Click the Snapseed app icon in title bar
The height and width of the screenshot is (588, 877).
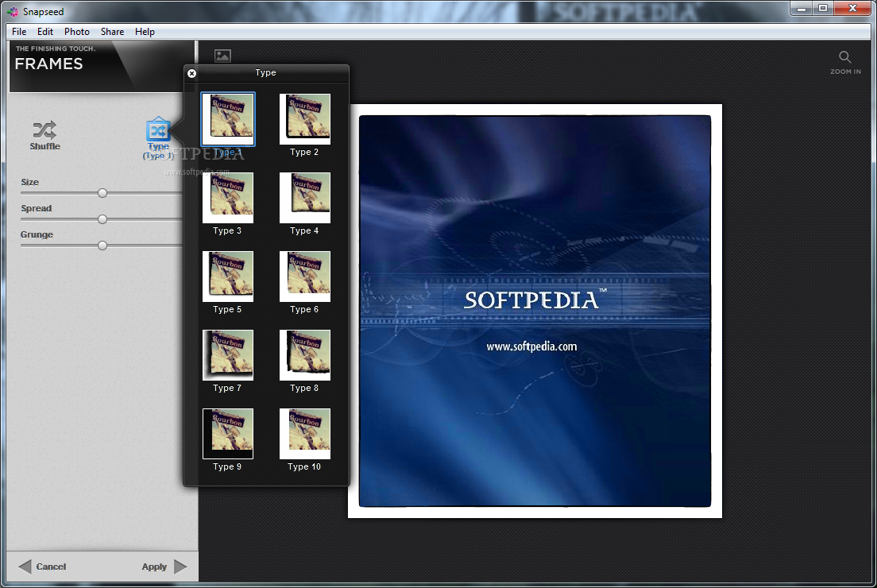pos(13,12)
